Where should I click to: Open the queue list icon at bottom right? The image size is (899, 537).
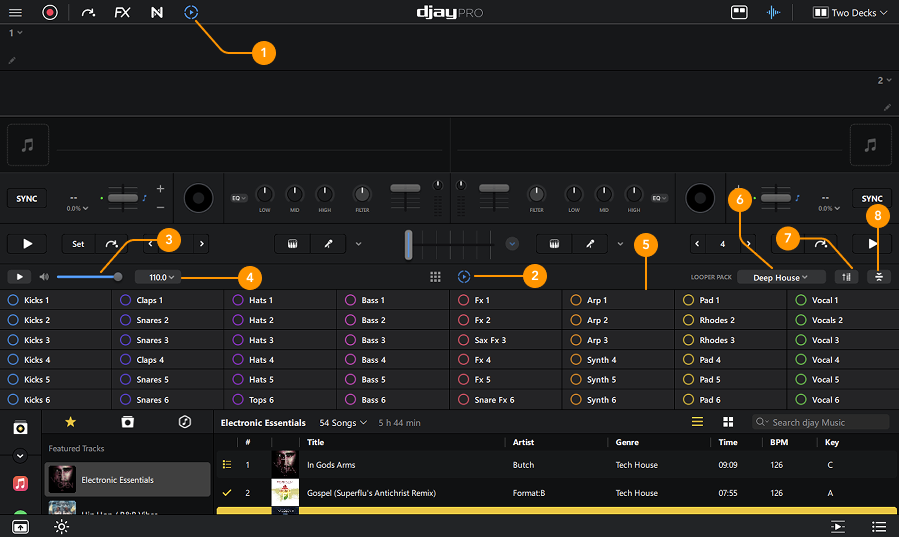tap(878, 527)
